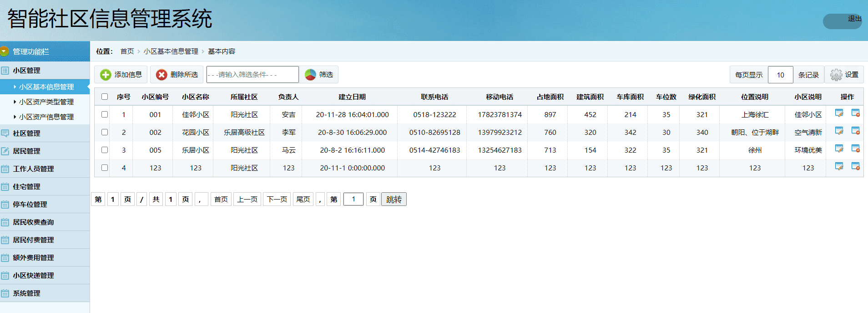Click location cell 朝阳、位于湖畔
This screenshot has height=313, width=868.
coord(755,133)
